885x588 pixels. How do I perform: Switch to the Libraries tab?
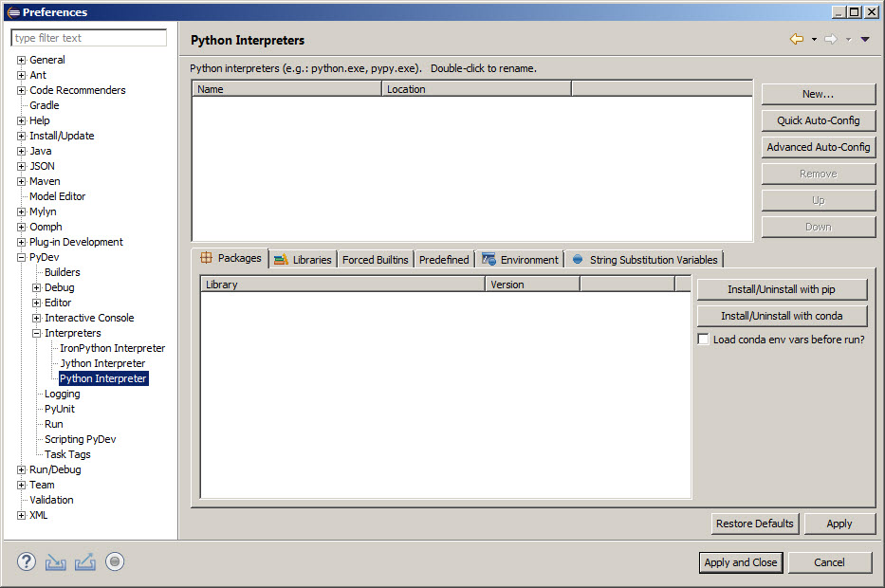pyautogui.click(x=303, y=259)
